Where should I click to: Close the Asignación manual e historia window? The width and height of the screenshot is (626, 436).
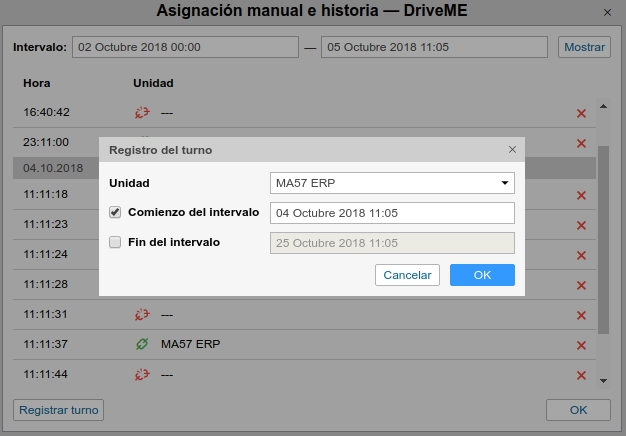pyautogui.click(x=607, y=13)
